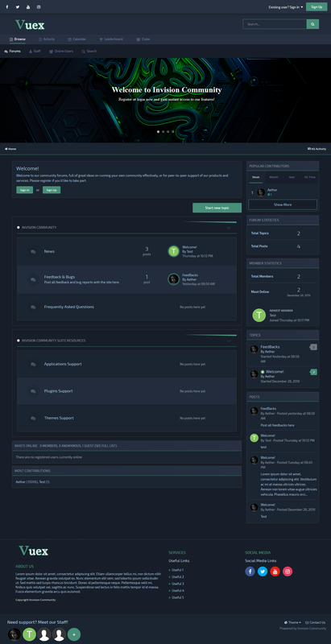Click the Sign Up button in top bar

317,7
